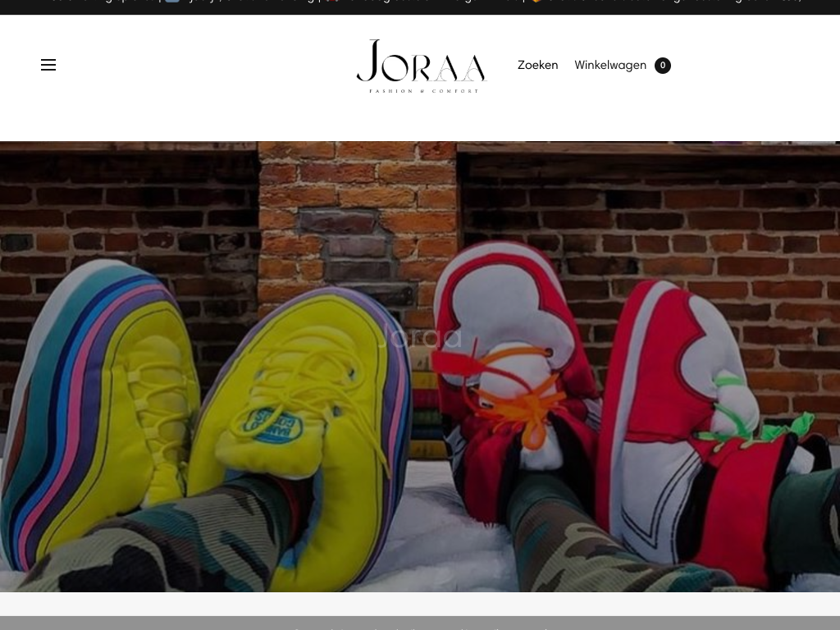Click the Fashion & Comfort tagline under logo

pyautogui.click(x=422, y=90)
